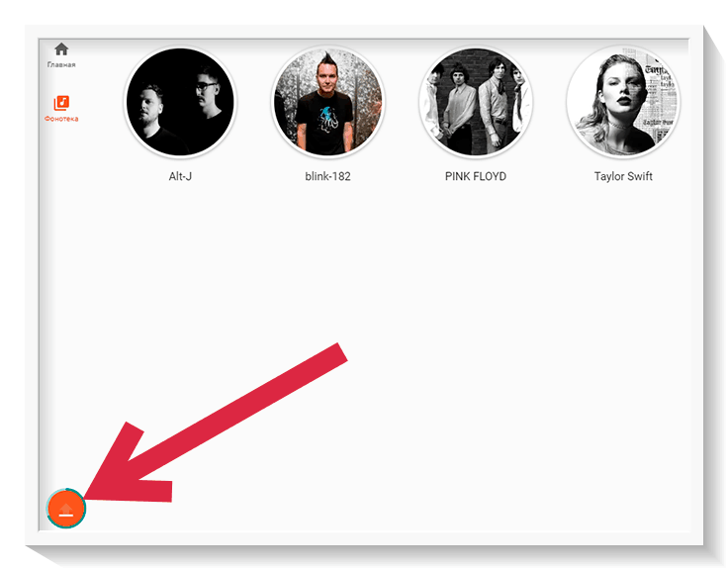This screenshot has height=570, width=728.
Task: Open the PINK FLOYD artist picture
Action: point(476,102)
